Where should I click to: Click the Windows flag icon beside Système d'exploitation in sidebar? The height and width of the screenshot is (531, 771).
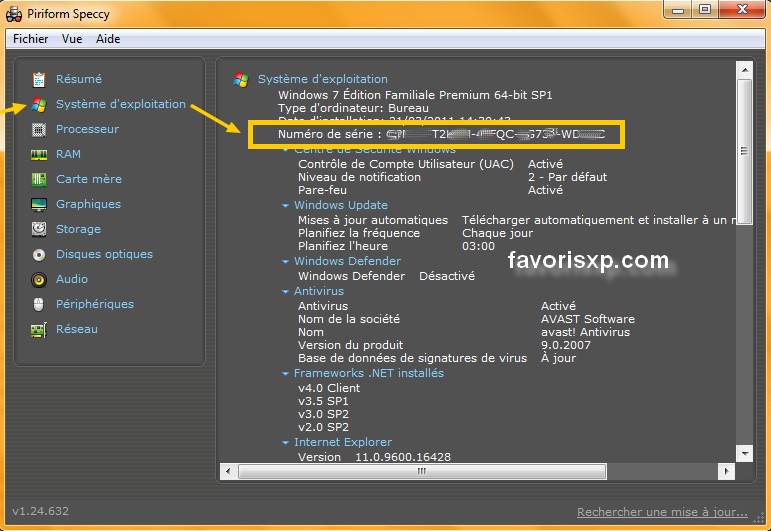pos(39,104)
